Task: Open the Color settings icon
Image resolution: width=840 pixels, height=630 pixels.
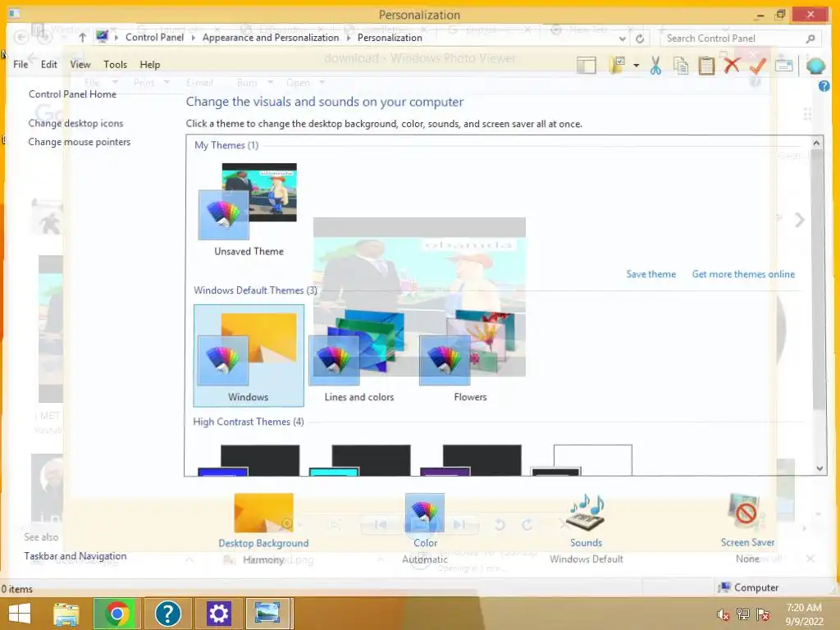Action: 425,513
